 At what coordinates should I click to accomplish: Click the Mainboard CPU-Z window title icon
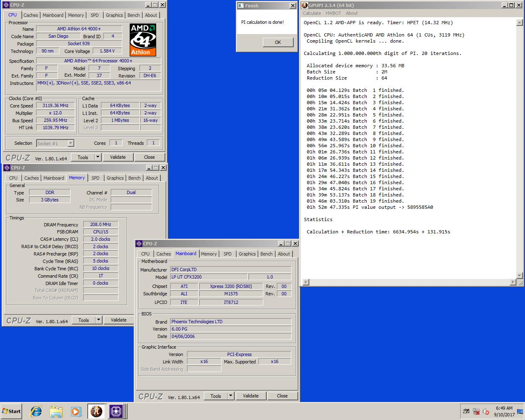click(139, 244)
